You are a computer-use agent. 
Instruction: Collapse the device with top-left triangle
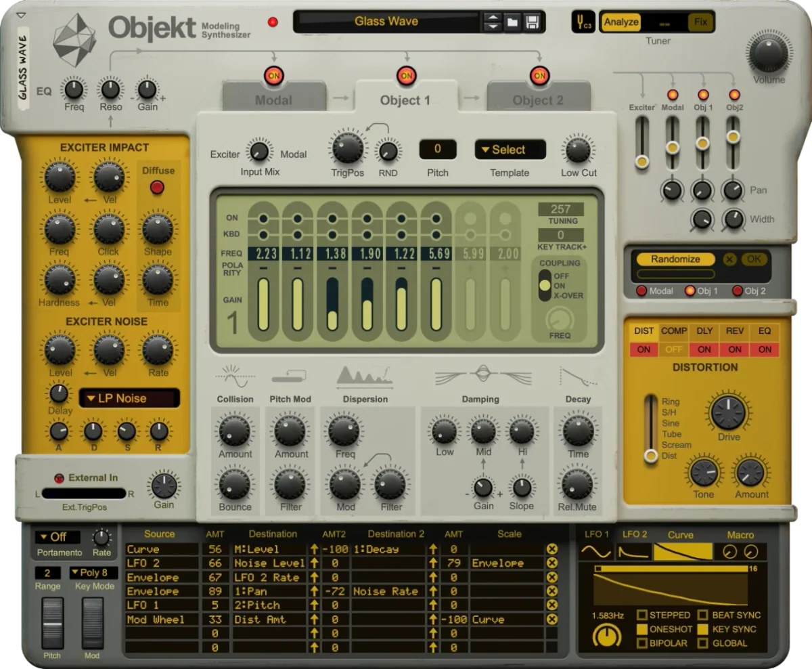click(x=22, y=15)
